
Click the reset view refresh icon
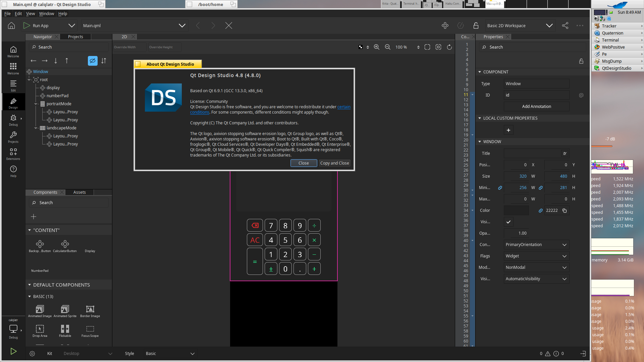pos(449,47)
